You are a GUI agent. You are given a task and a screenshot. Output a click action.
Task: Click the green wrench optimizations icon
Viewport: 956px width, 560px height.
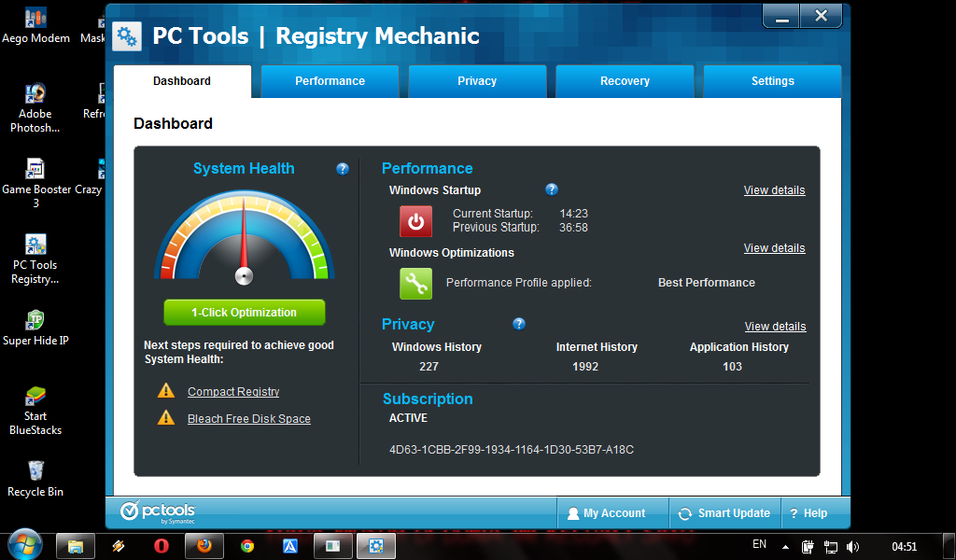click(x=415, y=284)
